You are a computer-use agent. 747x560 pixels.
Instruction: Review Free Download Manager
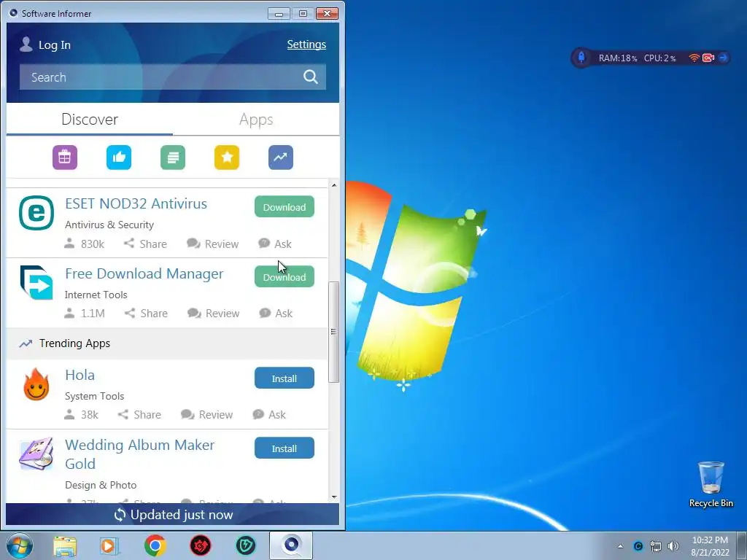pyautogui.click(x=214, y=314)
